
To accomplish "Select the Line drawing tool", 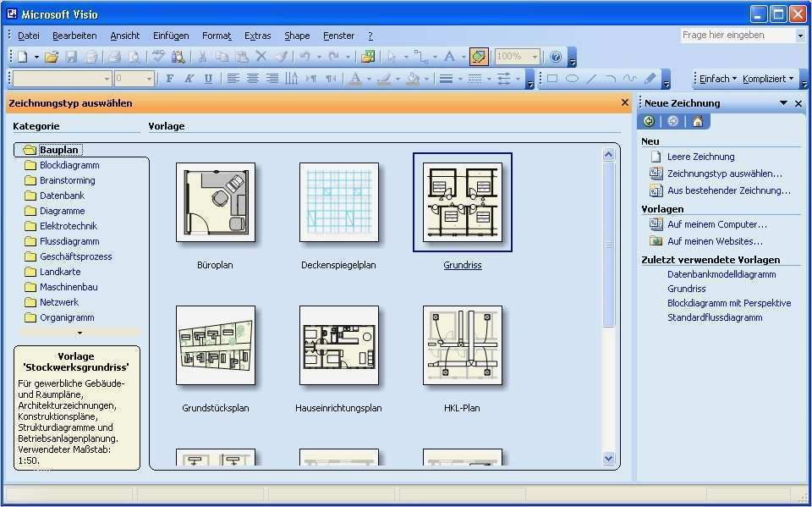I will (592, 79).
